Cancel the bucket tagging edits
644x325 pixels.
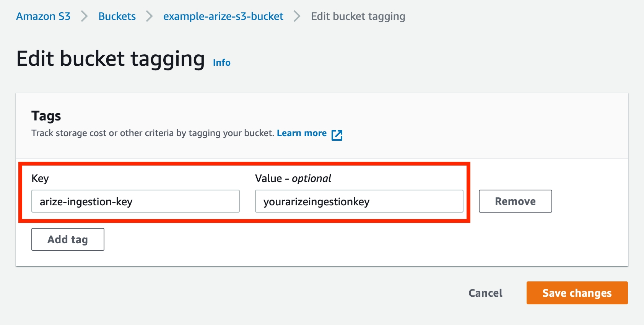coord(485,293)
